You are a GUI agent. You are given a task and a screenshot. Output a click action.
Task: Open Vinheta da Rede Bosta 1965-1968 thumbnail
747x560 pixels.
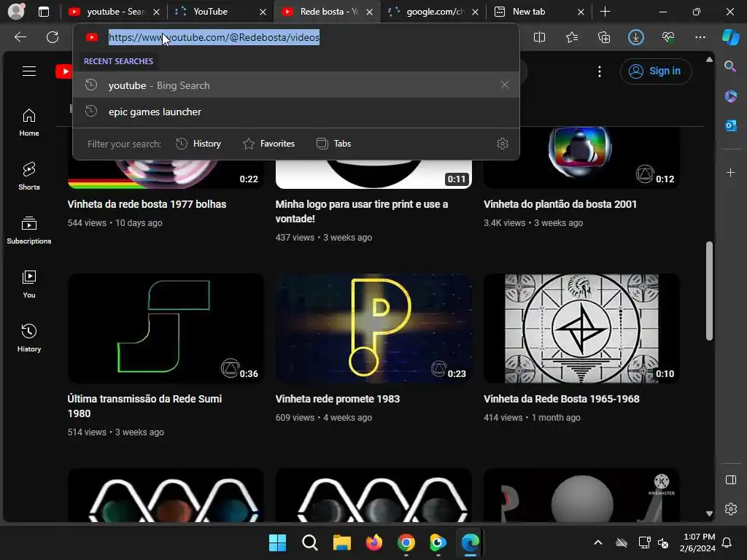581,328
